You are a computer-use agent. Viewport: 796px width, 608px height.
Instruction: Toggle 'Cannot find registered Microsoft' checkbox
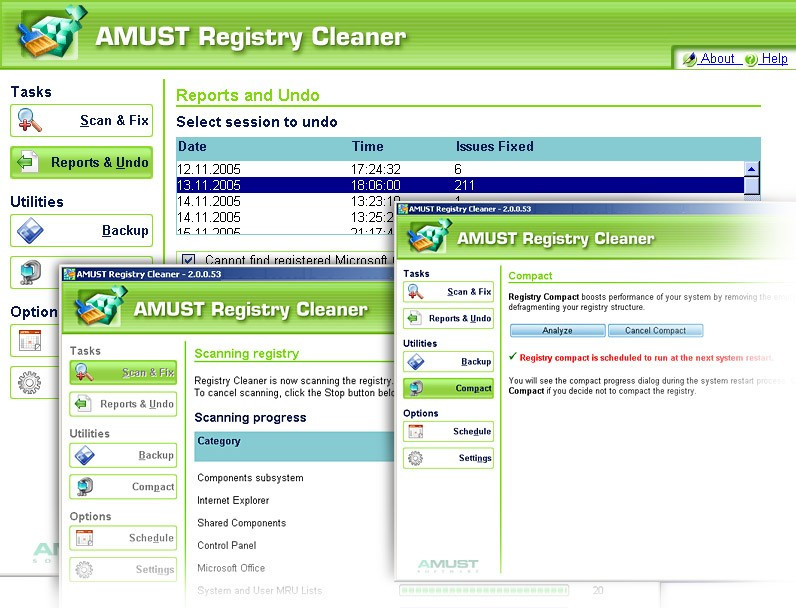pyautogui.click(x=188, y=260)
